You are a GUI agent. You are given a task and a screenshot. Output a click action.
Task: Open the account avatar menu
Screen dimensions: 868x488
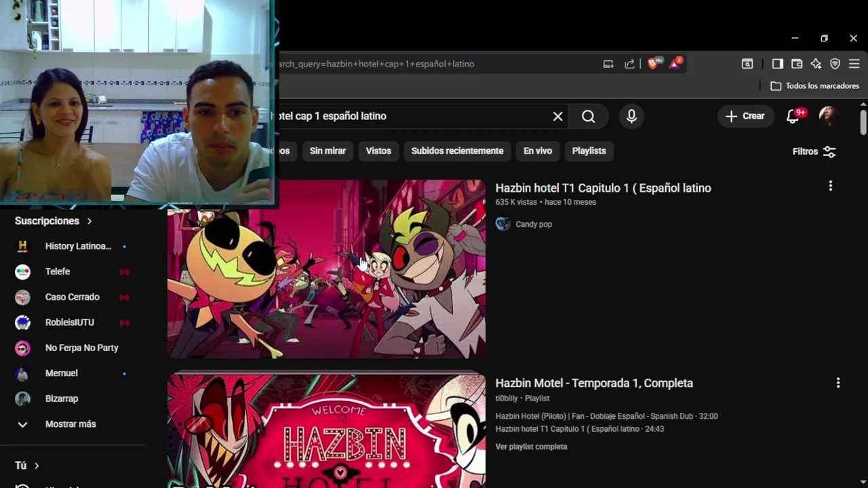(828, 116)
